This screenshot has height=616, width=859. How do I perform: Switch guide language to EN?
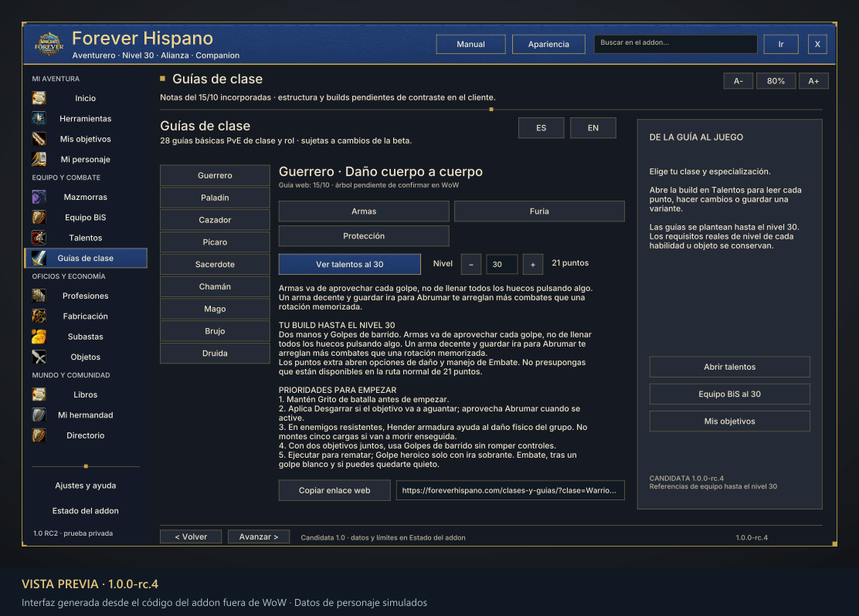(x=593, y=127)
